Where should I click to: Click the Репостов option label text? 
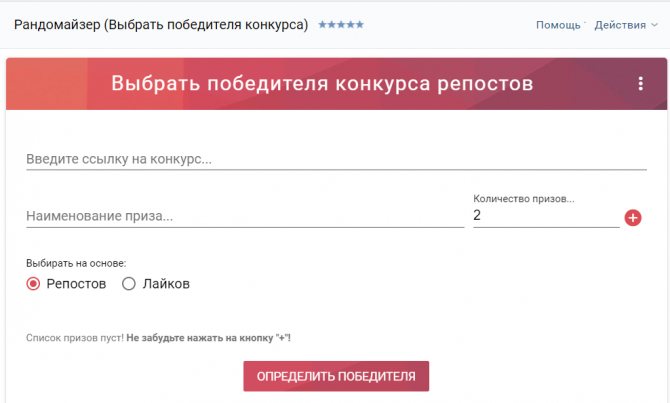(76, 284)
